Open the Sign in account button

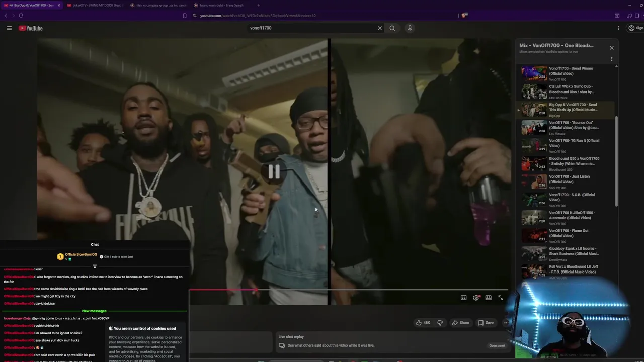click(635, 28)
